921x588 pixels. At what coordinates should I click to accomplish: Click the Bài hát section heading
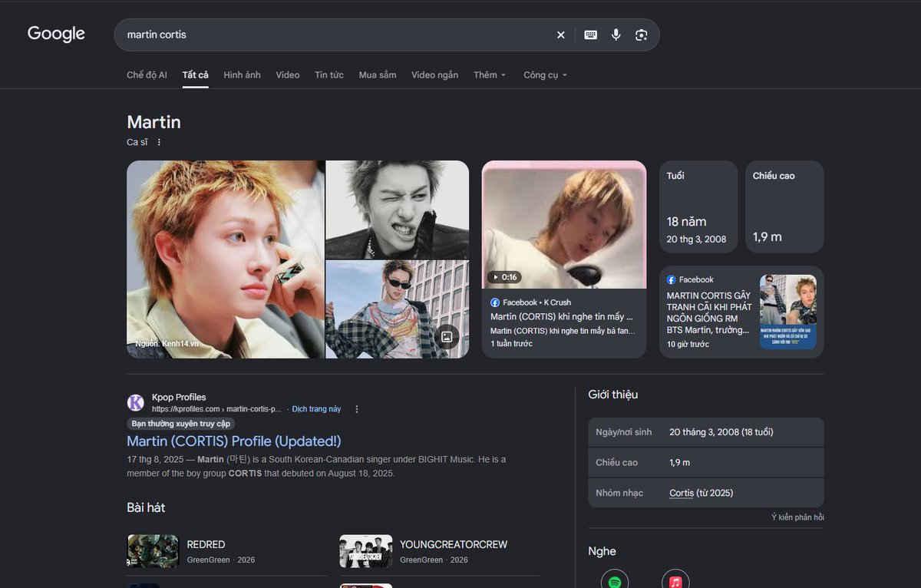tap(146, 507)
